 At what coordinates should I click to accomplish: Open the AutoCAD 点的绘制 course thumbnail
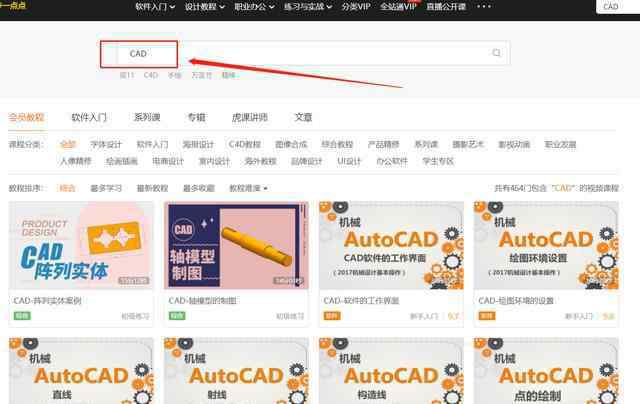(x=546, y=371)
